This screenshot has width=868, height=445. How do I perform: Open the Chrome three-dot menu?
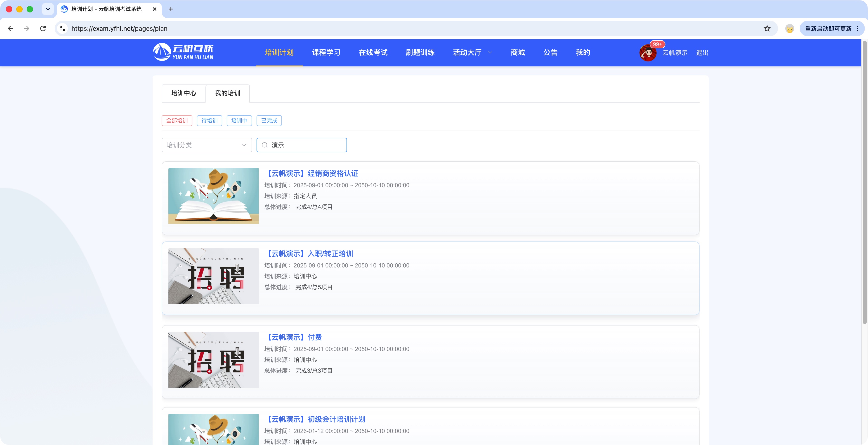tap(858, 29)
